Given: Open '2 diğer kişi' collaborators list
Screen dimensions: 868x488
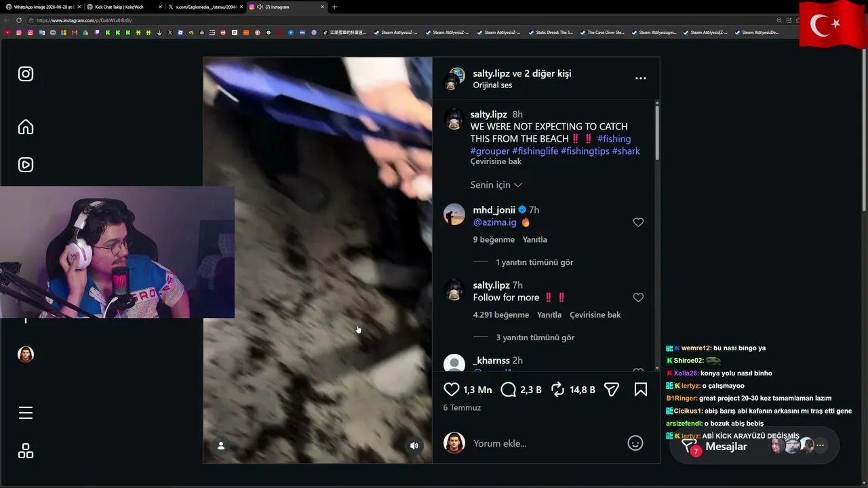Looking at the screenshot, I should click(x=548, y=73).
